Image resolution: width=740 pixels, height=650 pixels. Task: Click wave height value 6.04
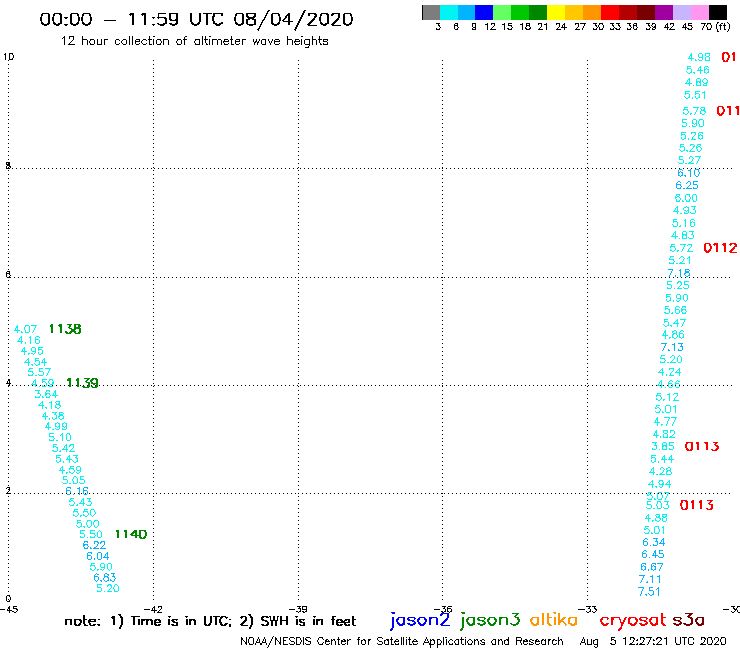(x=98, y=557)
